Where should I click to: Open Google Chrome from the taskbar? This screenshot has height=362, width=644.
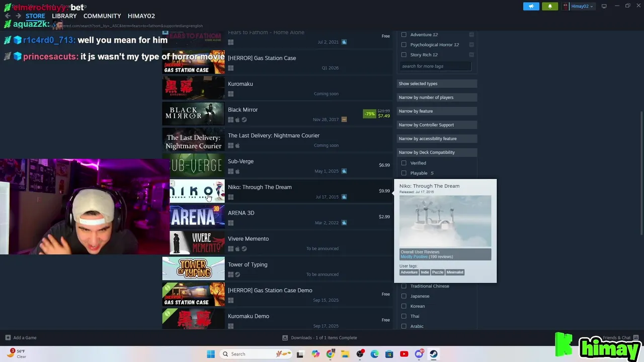click(x=330, y=354)
